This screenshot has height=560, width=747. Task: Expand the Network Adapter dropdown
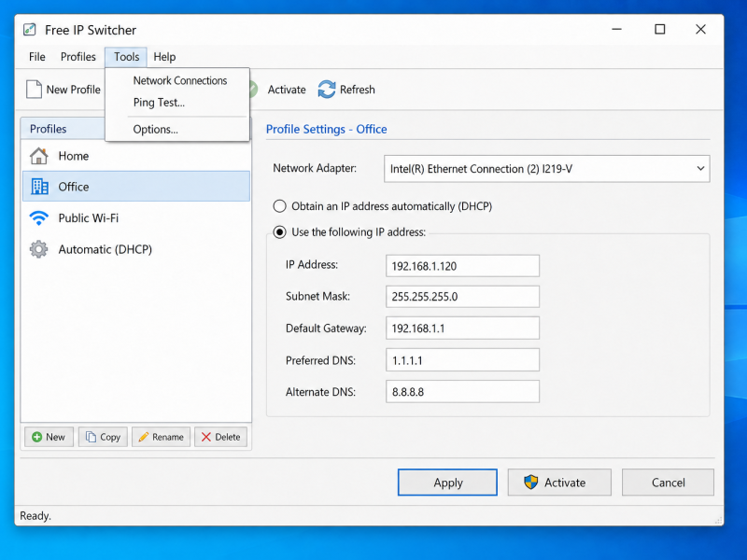tap(700, 169)
